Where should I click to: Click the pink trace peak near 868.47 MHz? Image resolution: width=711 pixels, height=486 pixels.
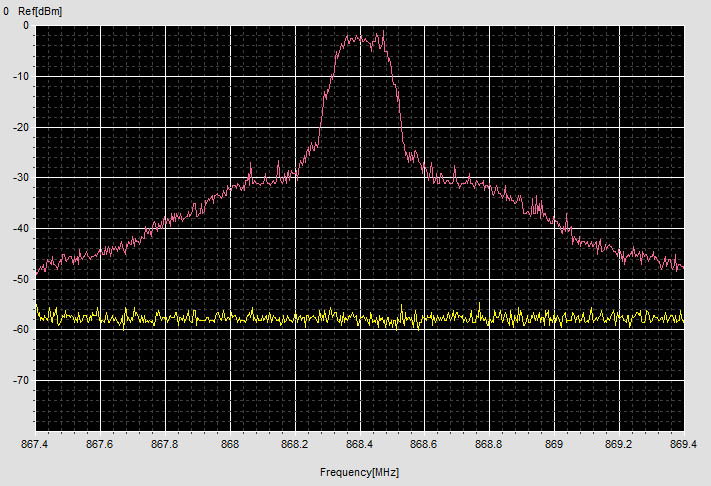click(384, 32)
